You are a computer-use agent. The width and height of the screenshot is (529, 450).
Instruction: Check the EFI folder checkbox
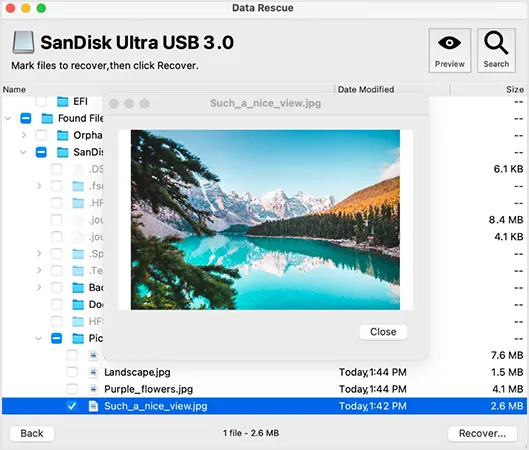pos(41,101)
